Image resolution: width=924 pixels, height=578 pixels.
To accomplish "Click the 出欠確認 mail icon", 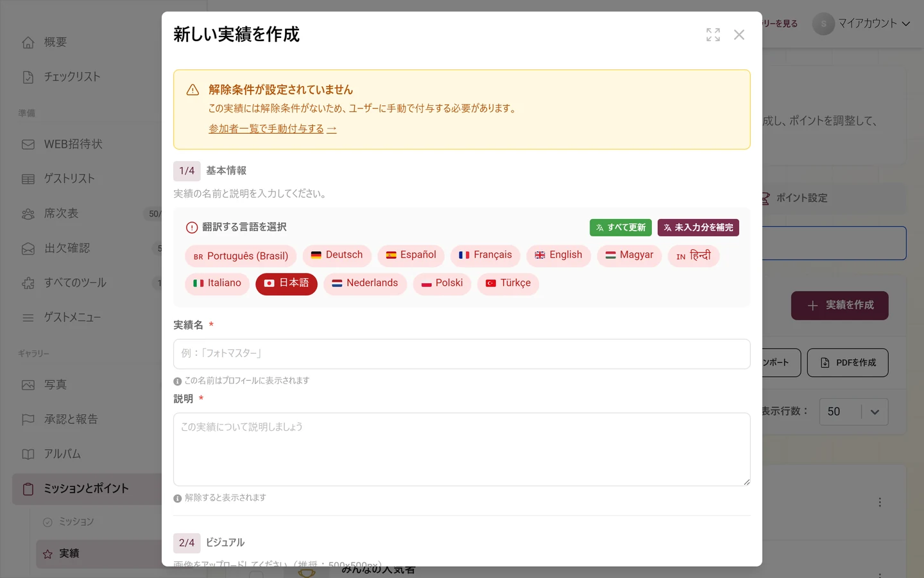I will click(x=28, y=249).
